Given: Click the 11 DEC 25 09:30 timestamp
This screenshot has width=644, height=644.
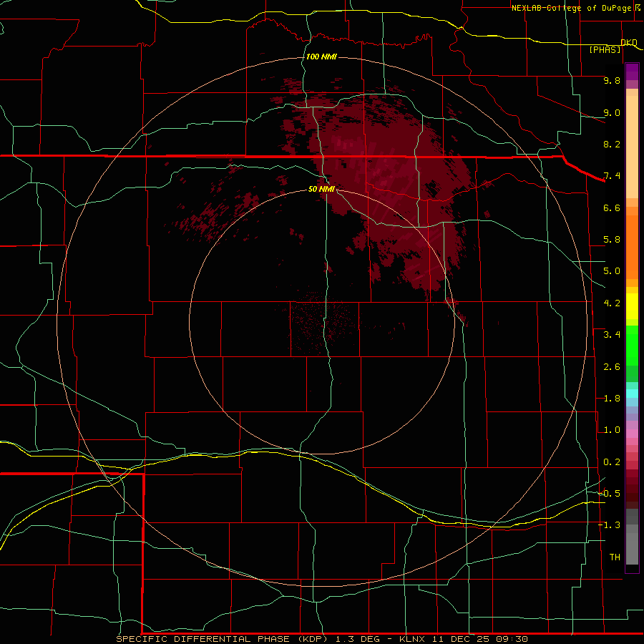Looking at the screenshot, I should pyautogui.click(x=479, y=639).
